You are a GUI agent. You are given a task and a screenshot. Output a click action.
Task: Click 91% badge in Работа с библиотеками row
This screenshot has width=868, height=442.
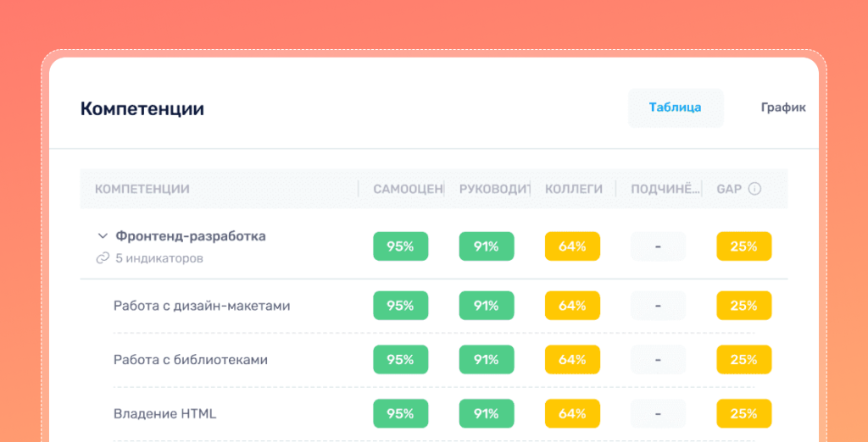[487, 360]
